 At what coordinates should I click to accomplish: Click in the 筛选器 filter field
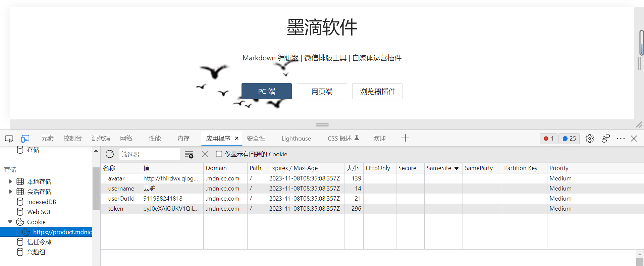(x=149, y=154)
